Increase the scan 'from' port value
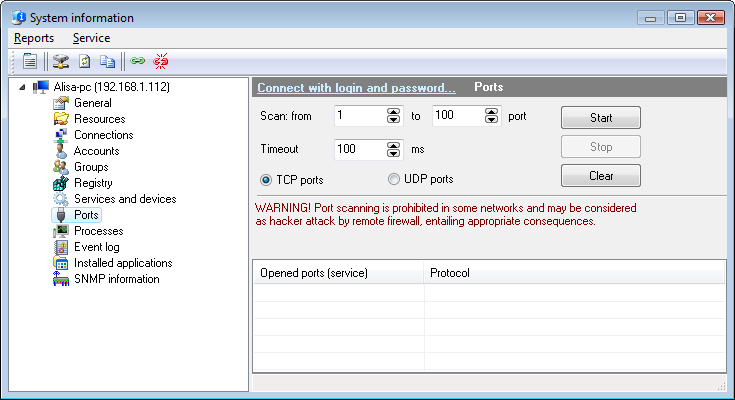The height and width of the screenshot is (400, 735). coord(394,112)
